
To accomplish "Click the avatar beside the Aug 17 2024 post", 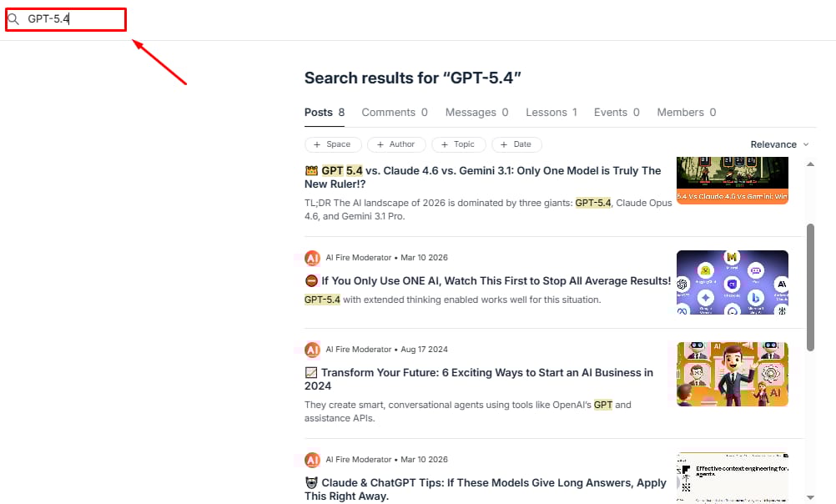I will click(x=312, y=350).
